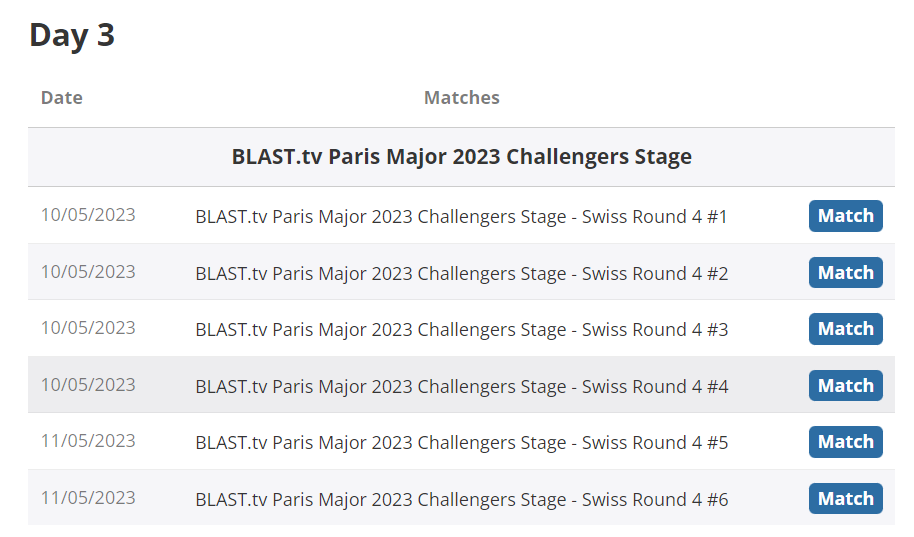Open Match button for Swiss Round 4 #5

(x=845, y=442)
